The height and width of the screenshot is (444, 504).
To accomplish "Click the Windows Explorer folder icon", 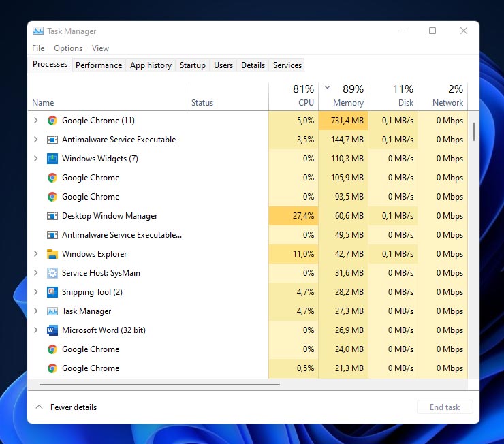I will pyautogui.click(x=52, y=254).
